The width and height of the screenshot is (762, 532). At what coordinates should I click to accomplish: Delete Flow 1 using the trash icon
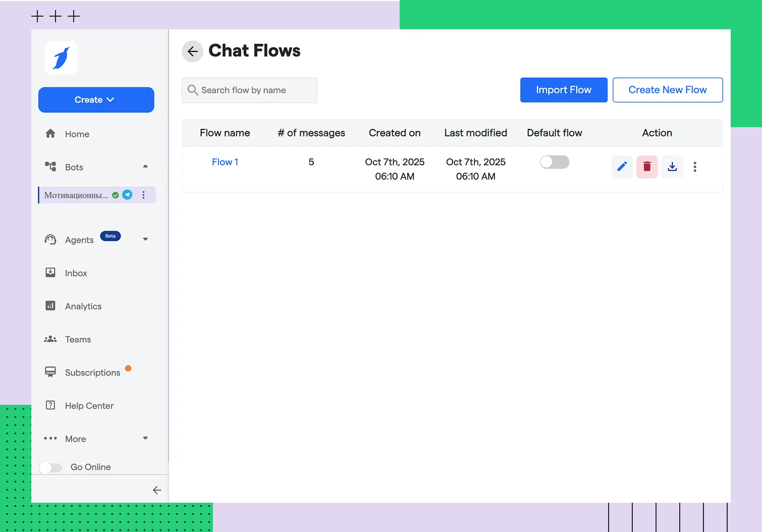(647, 167)
